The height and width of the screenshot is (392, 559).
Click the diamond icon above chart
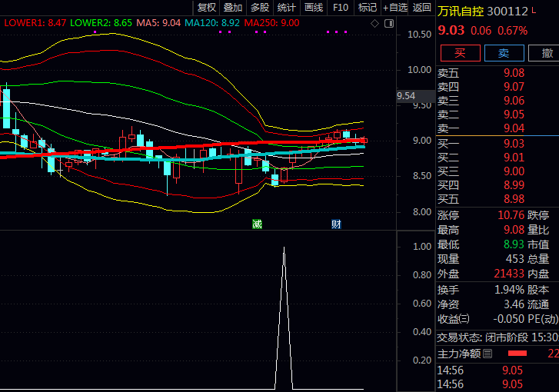[374, 24]
